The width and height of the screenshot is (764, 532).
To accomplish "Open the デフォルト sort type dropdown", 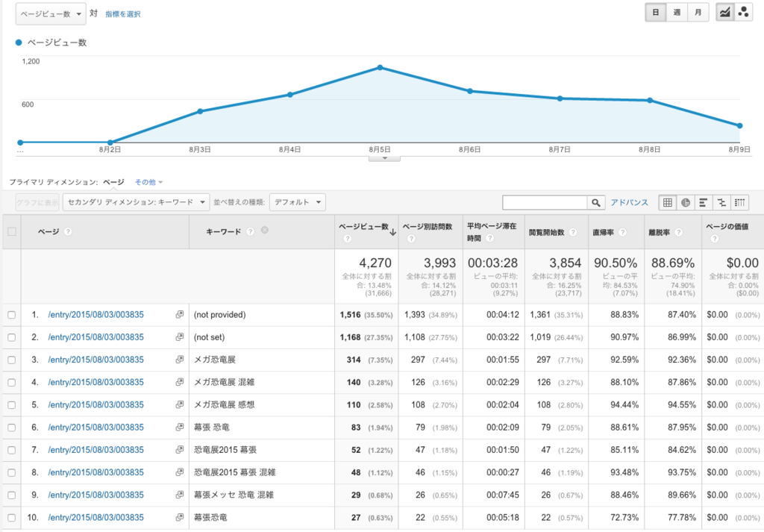I will [x=297, y=202].
